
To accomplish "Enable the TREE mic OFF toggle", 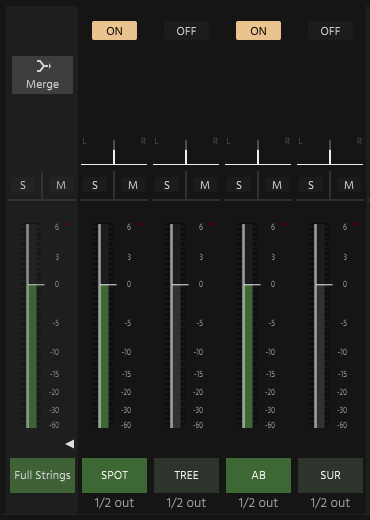I will [x=186, y=31].
